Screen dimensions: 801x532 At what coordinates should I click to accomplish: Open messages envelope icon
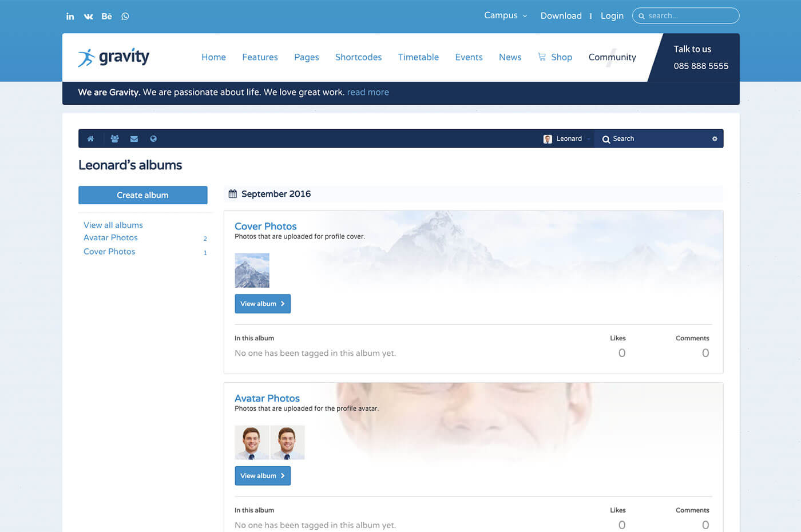click(x=134, y=138)
